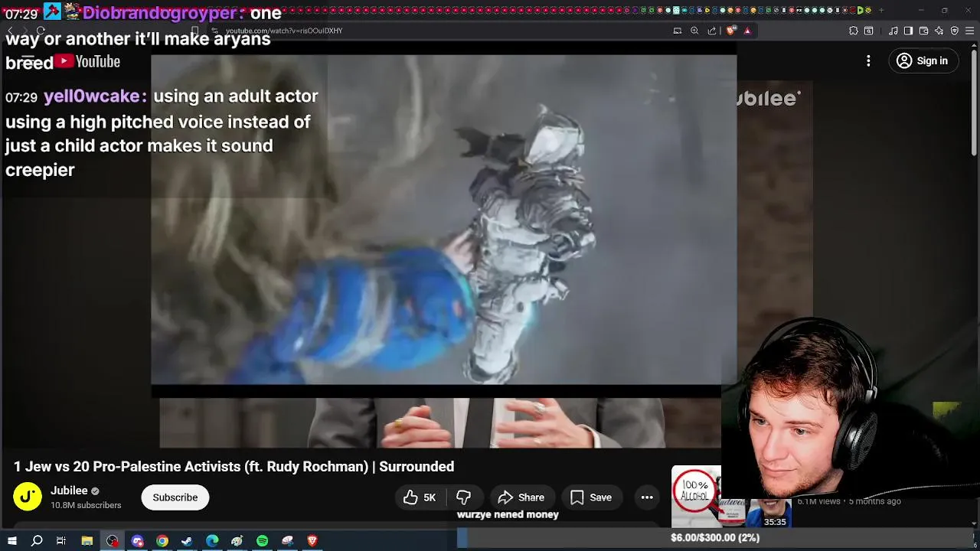This screenshot has height=551, width=980.
Task: Click the rightmost green play-icon tab
Action: [x=860, y=10]
